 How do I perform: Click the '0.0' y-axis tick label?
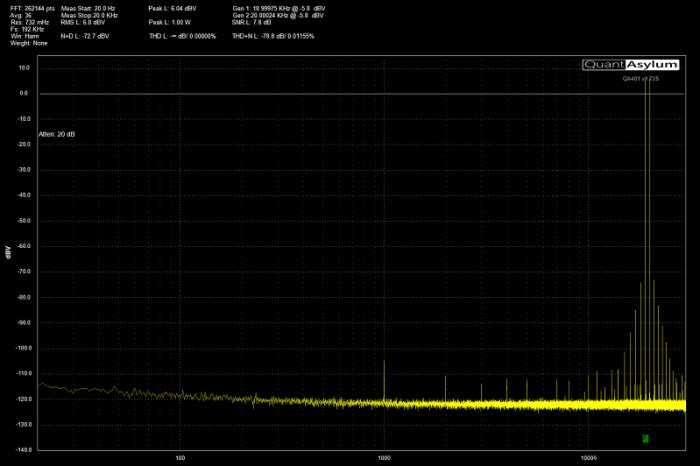tap(24, 93)
